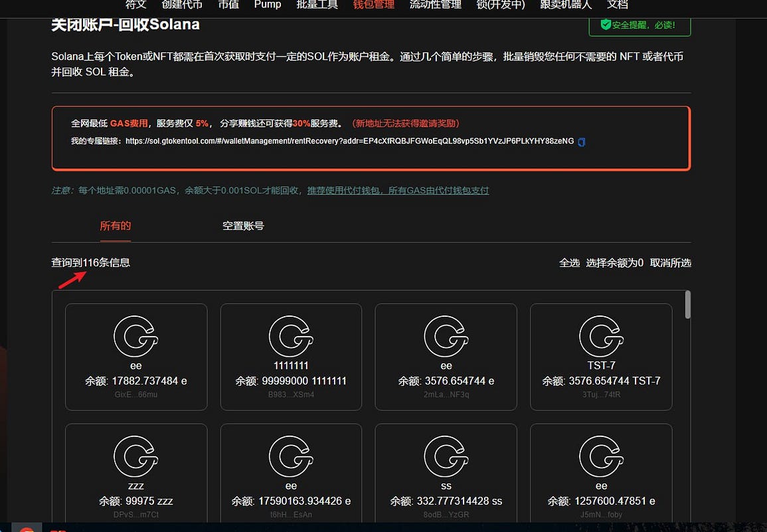Click the address text B983...XSm4
Image resolution: width=767 pixels, height=532 pixels.
tap(291, 395)
